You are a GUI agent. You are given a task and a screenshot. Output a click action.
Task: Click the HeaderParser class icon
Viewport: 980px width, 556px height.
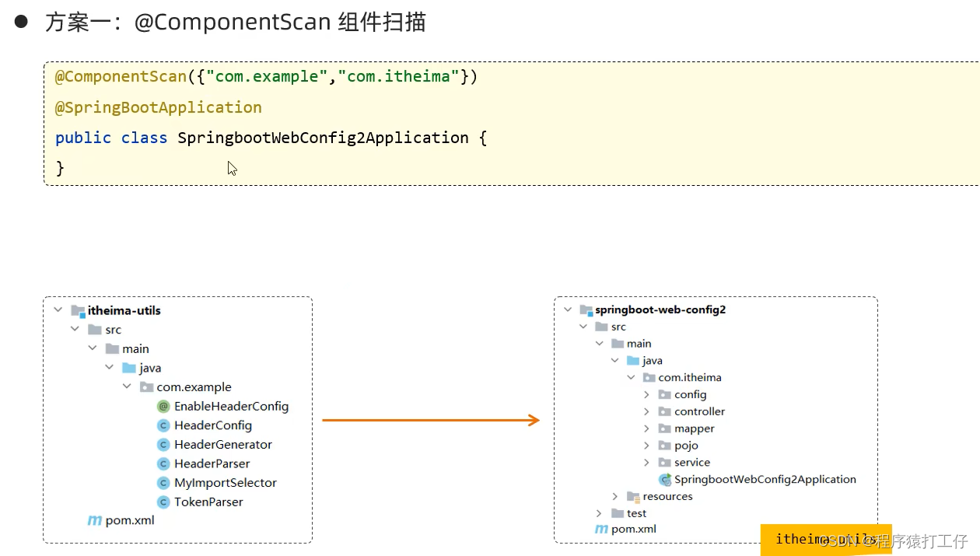(x=163, y=463)
